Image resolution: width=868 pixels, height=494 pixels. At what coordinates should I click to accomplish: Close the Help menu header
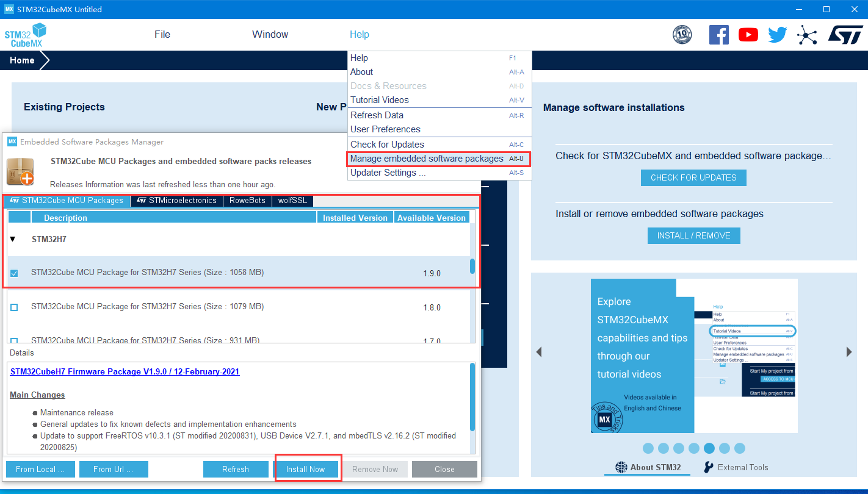coord(360,34)
